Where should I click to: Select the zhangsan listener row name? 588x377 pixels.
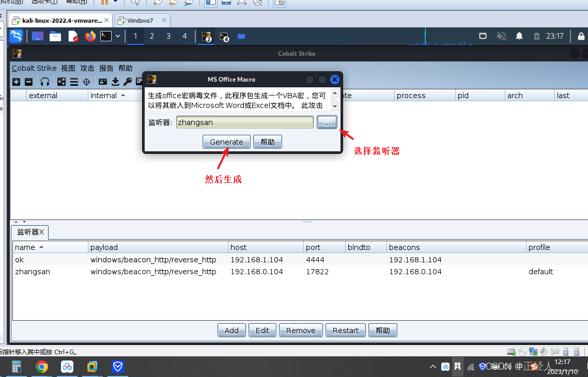(32, 272)
